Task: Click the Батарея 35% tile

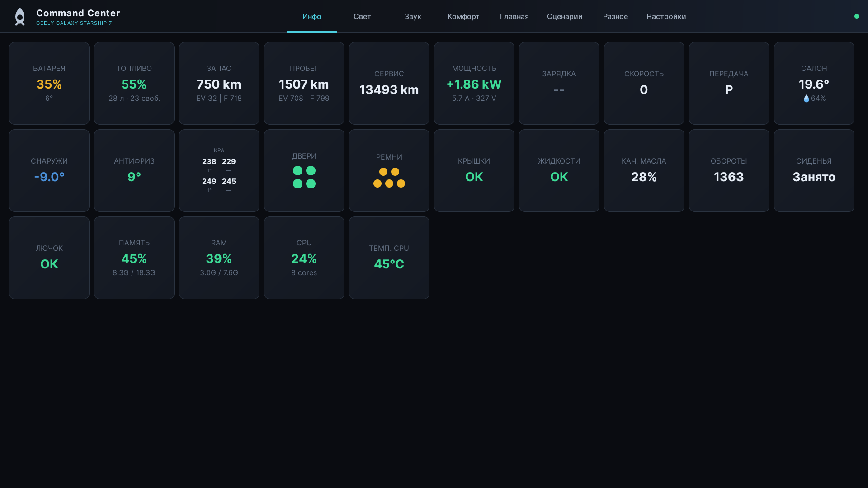Action: coord(49,84)
